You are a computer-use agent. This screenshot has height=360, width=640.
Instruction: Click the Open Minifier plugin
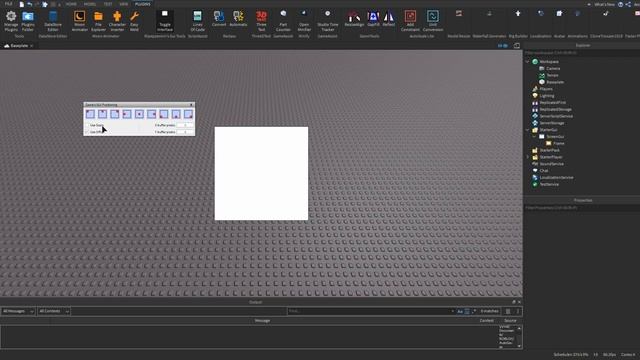click(304, 21)
